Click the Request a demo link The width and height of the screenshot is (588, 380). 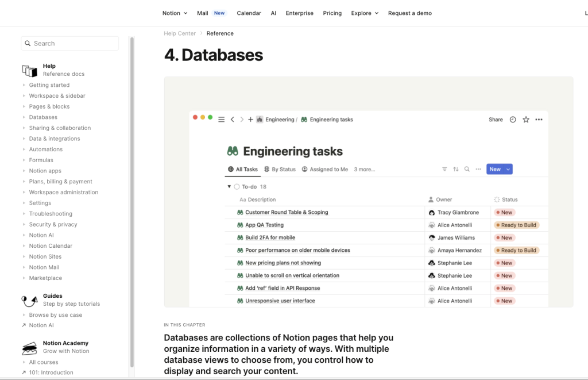pyautogui.click(x=409, y=13)
